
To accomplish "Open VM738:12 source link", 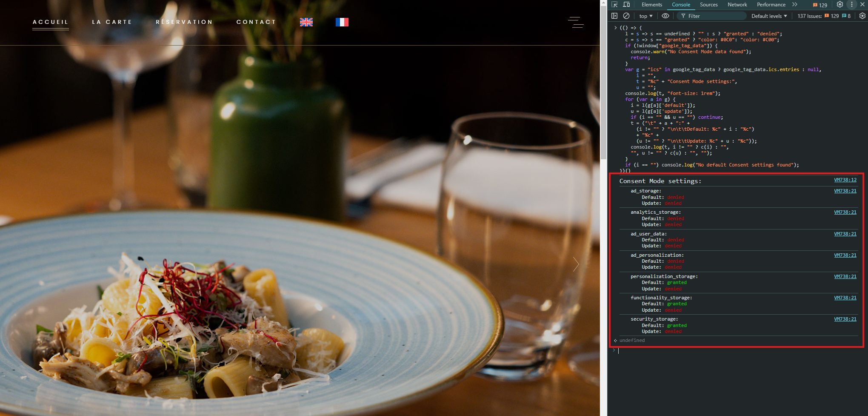I will coord(845,180).
